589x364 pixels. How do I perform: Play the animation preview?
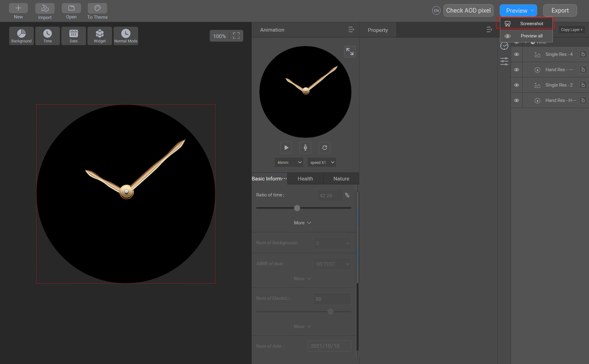coord(286,148)
